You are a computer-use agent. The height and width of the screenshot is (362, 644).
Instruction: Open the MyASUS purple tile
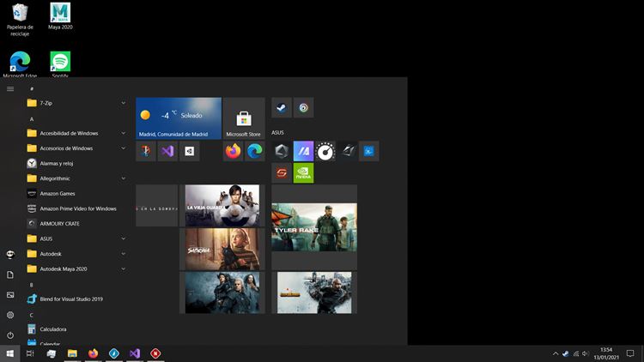pos(303,151)
